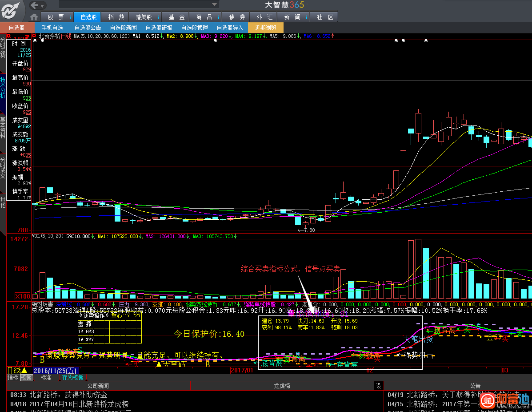Open the back-history small dropdown arrow

(42, 6)
